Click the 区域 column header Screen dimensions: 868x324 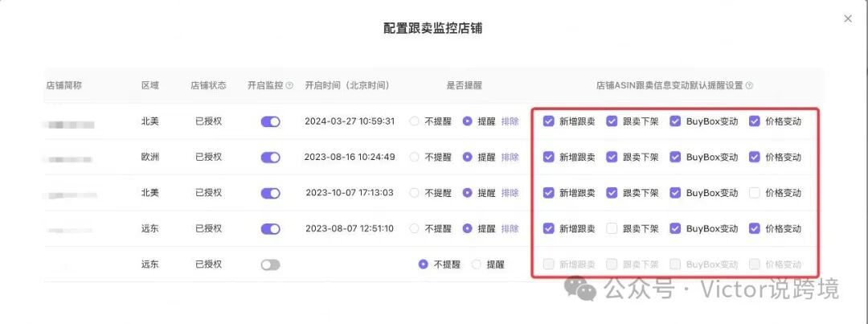(150, 86)
